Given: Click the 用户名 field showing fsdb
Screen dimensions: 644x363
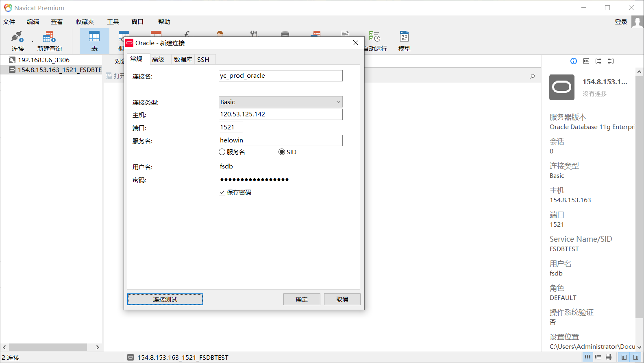Looking at the screenshot, I should pos(257,166).
